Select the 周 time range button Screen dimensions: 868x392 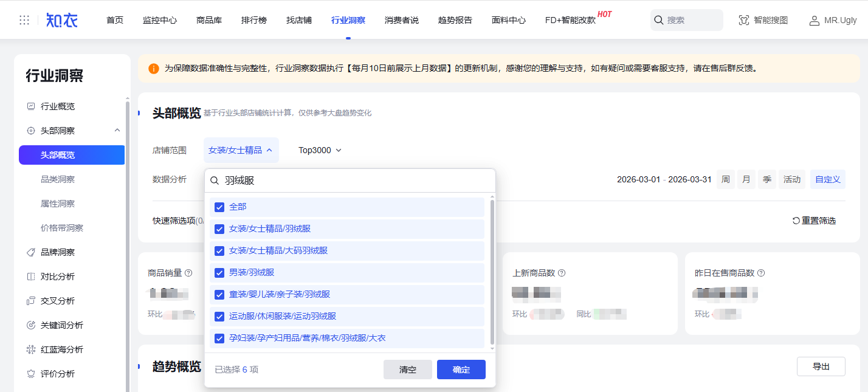point(726,179)
